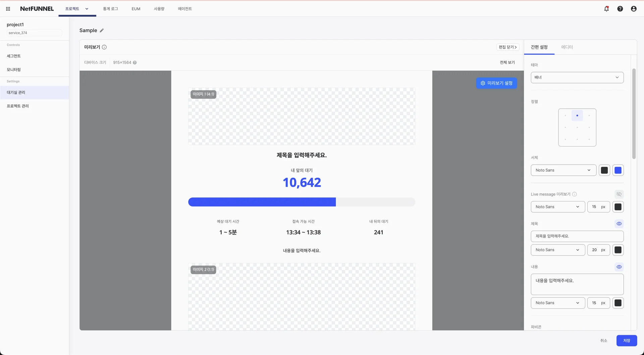Edit the Sample name with pencil icon

coord(102,31)
